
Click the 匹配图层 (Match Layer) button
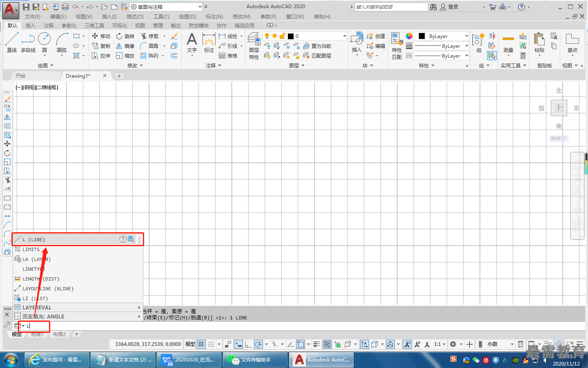pyautogui.click(x=317, y=56)
